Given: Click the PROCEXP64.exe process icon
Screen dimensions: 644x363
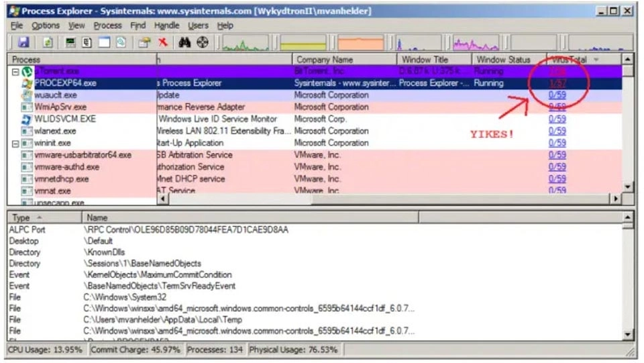Looking at the screenshot, I should (27, 83).
